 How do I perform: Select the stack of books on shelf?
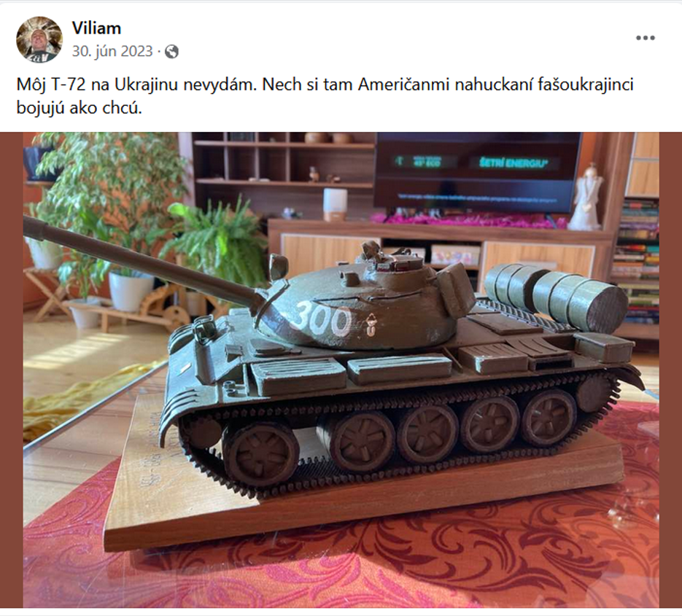(638, 261)
